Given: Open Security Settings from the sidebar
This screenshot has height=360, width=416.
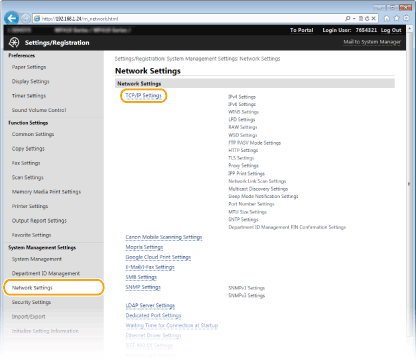Looking at the screenshot, I should [x=31, y=302].
